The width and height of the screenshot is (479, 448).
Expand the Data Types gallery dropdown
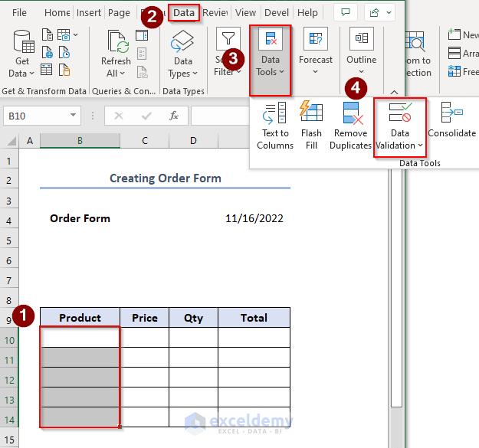(x=195, y=74)
